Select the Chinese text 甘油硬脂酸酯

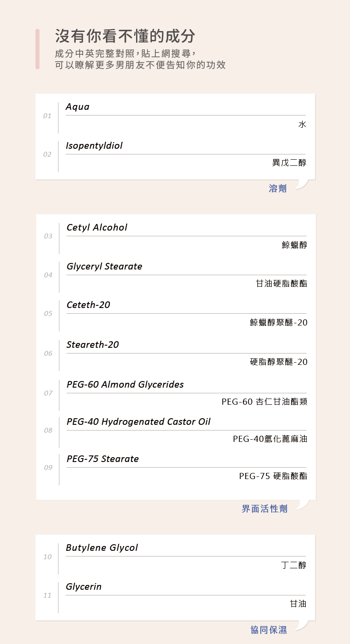click(x=281, y=283)
